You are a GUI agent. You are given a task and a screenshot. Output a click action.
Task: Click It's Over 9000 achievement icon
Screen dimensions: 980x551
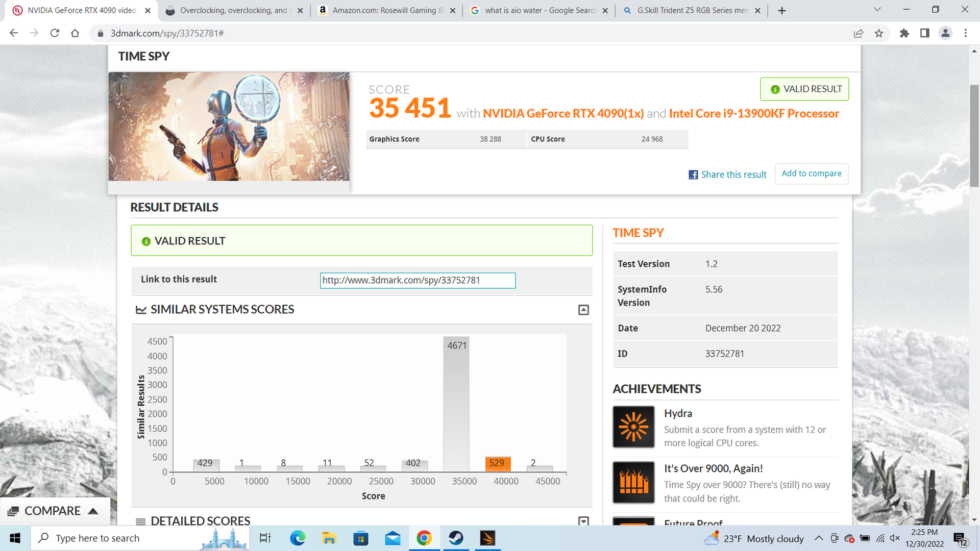coord(633,482)
